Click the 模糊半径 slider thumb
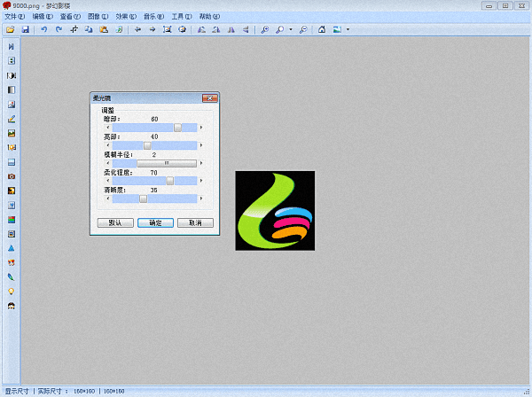This screenshot has height=397, width=532. 167,163
